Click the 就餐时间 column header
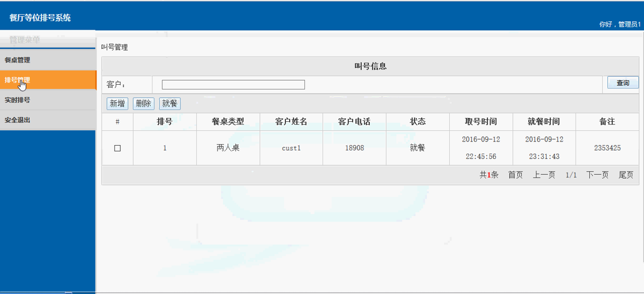 coord(544,121)
